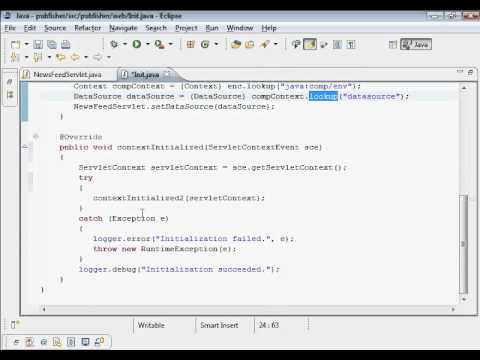Minimize the editor area
Screen dimensions: 480x360
tap(460, 71)
